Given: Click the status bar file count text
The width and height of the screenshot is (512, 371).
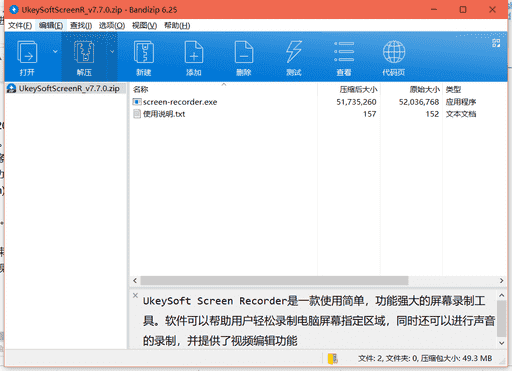Looking at the screenshot, I should (425, 359).
